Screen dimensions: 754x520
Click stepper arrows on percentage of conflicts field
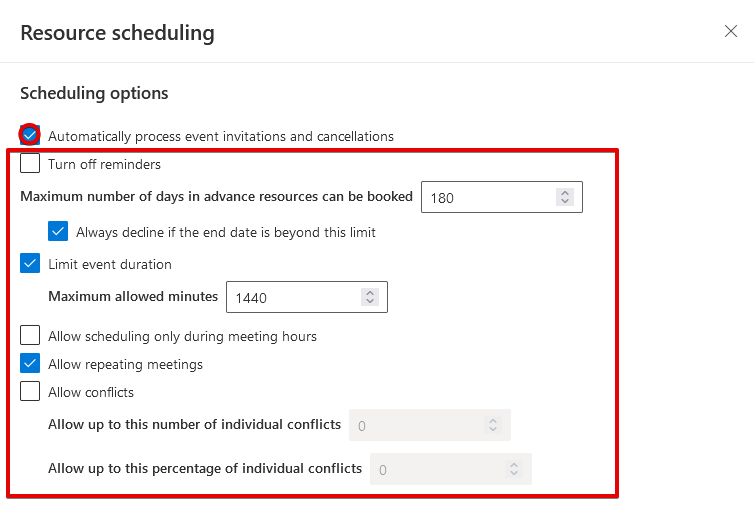click(x=513, y=469)
